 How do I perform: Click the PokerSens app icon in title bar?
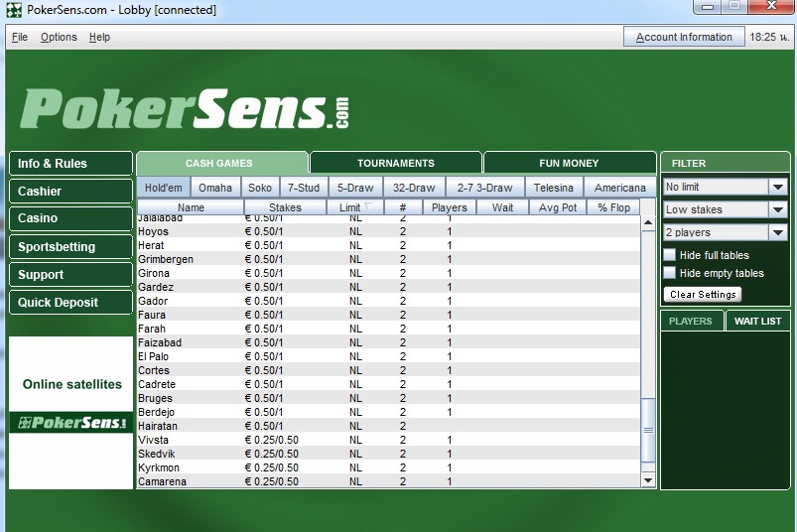[x=14, y=10]
